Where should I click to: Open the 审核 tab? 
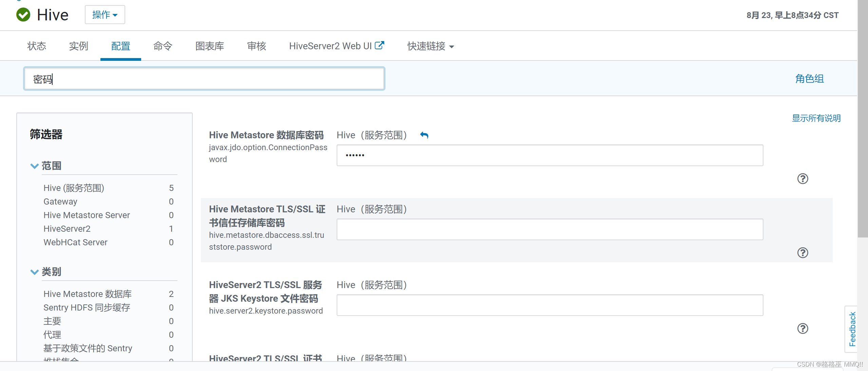click(257, 46)
